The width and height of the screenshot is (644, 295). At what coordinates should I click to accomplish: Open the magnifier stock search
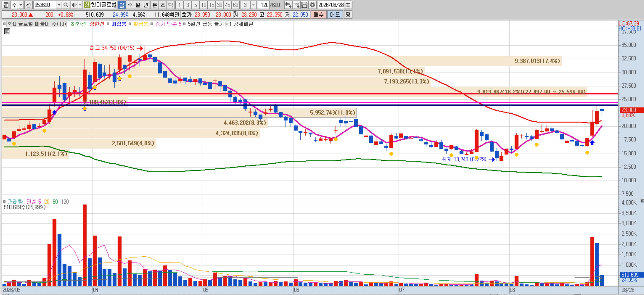point(66,5)
